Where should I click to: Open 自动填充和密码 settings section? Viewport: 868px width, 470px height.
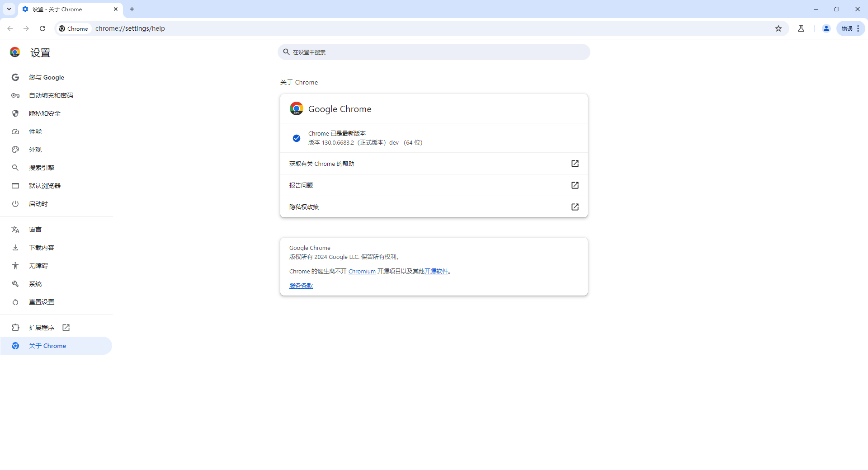56,95
